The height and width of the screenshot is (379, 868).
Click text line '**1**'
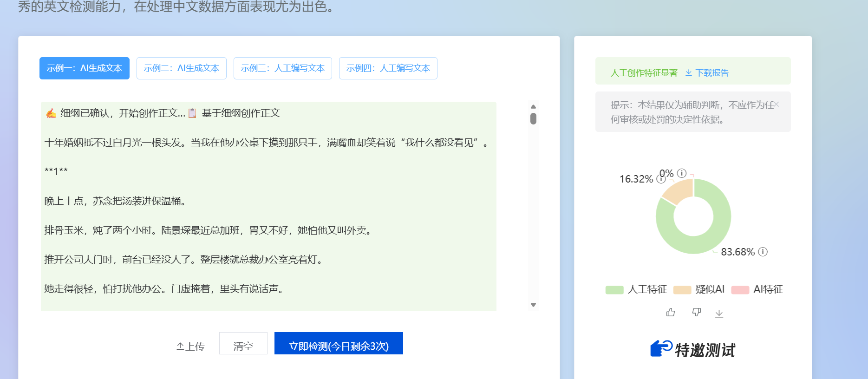tap(56, 171)
